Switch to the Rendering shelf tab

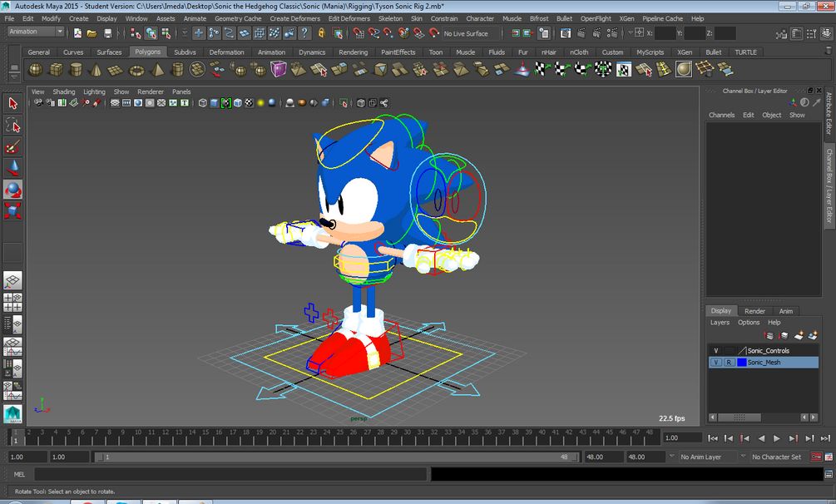coord(353,52)
